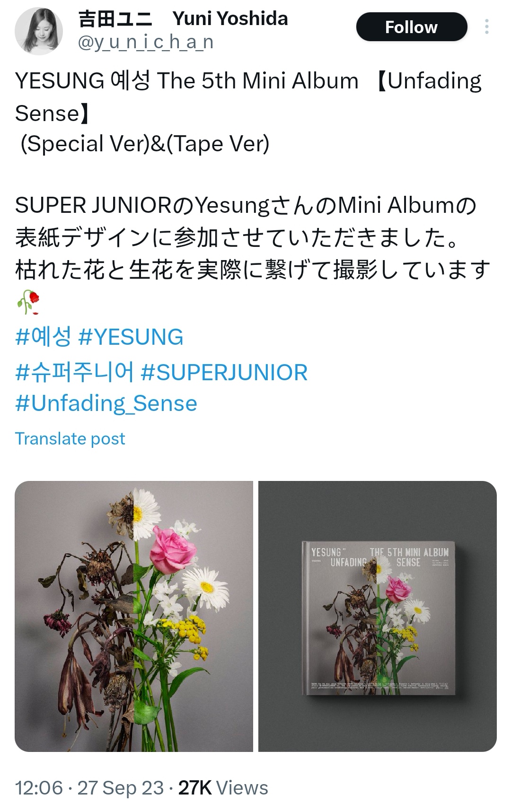Follow Yuni Yoshida
The image size is (511, 812).
(411, 27)
